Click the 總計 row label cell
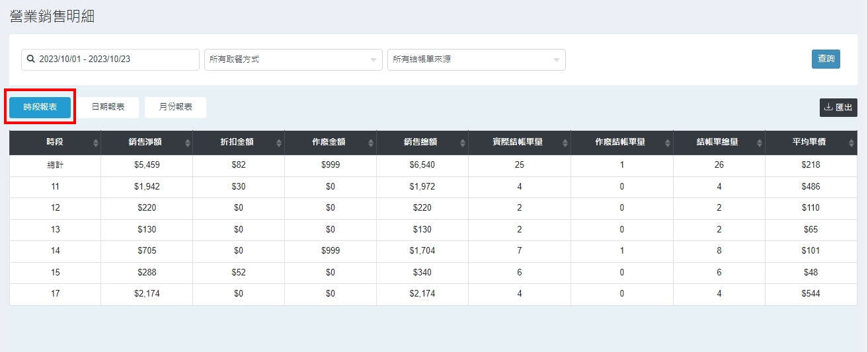Screen dimensions: 868x352 (x=55, y=165)
